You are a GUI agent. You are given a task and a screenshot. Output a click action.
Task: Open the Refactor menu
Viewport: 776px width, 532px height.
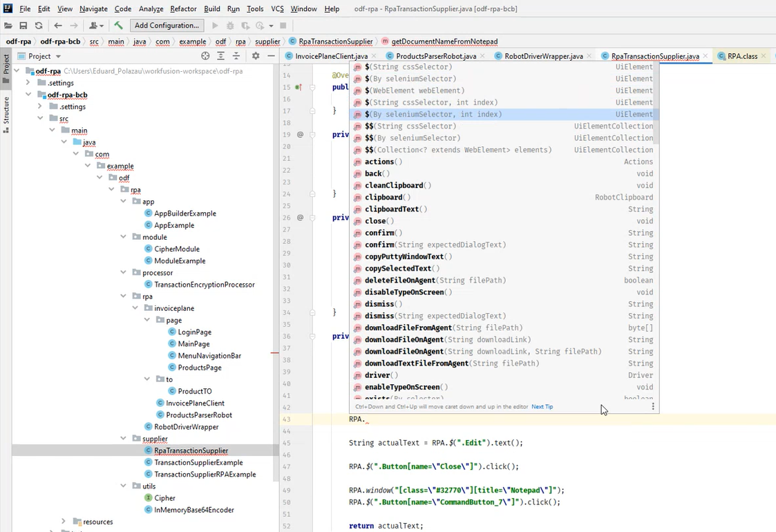pyautogui.click(x=183, y=9)
